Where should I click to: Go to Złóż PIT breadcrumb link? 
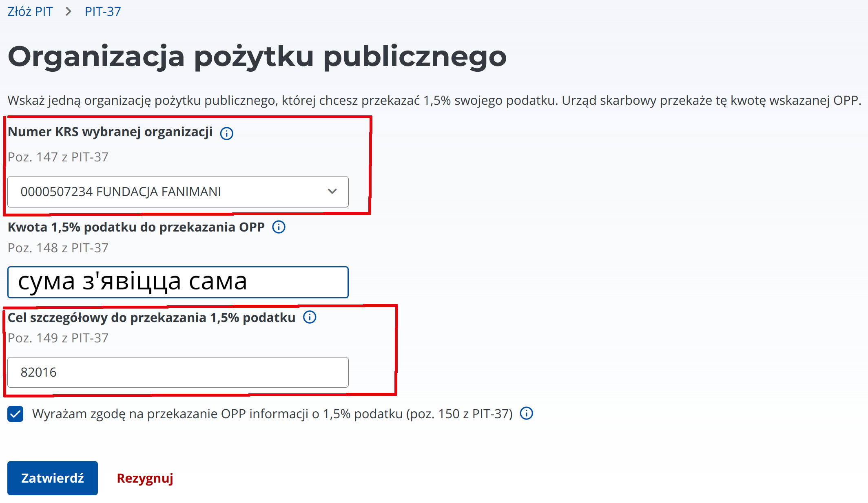pyautogui.click(x=30, y=11)
